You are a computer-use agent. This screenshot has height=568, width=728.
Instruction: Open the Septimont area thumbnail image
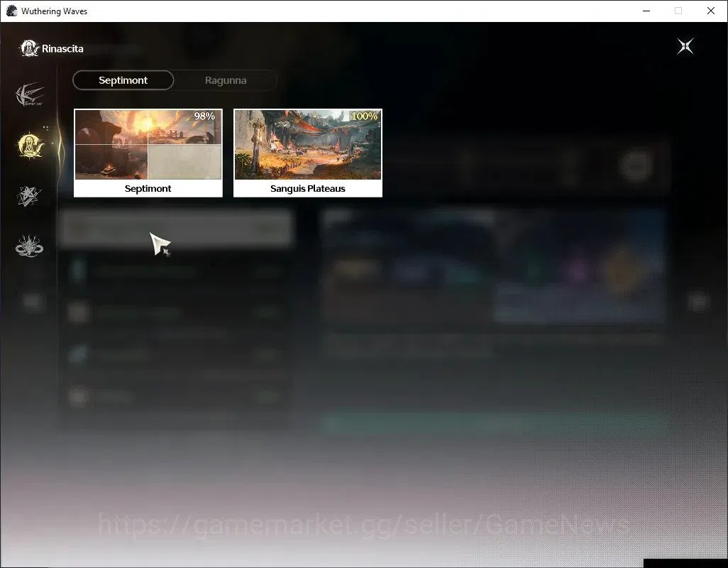(x=148, y=144)
